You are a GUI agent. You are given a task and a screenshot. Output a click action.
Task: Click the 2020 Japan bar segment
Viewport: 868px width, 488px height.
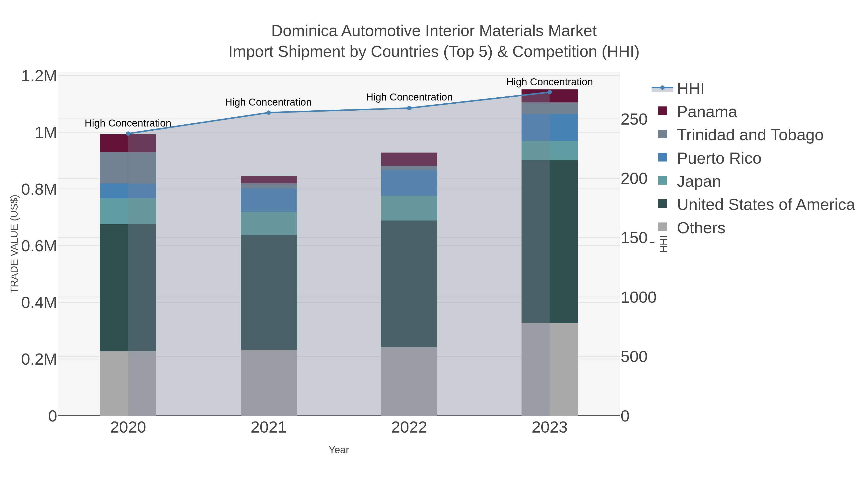coord(128,211)
